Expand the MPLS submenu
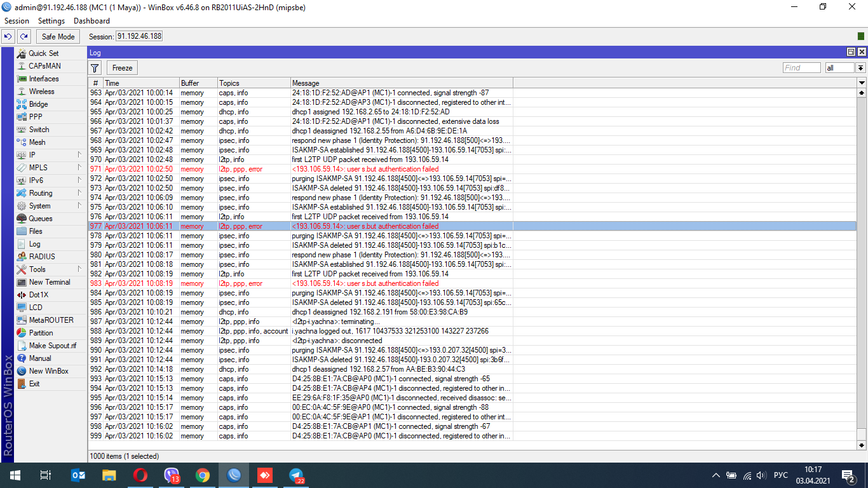Image resolution: width=868 pixels, height=488 pixels. pyautogui.click(x=80, y=168)
